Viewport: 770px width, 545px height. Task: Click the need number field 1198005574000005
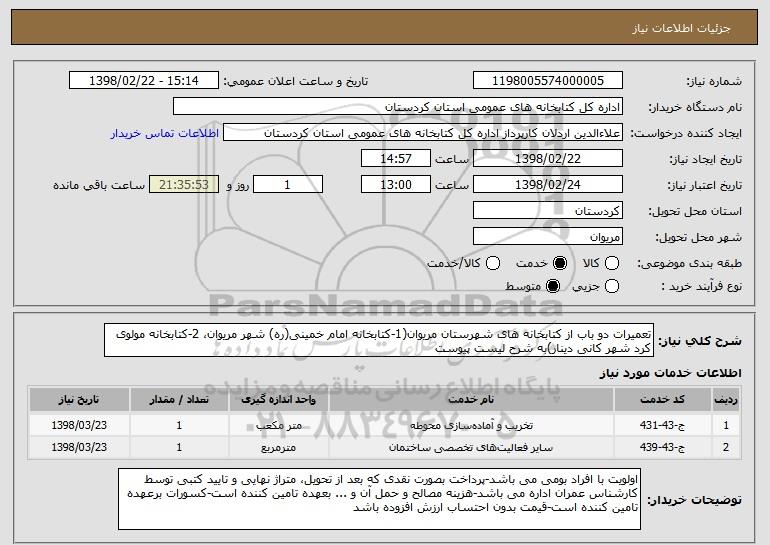[x=548, y=81]
